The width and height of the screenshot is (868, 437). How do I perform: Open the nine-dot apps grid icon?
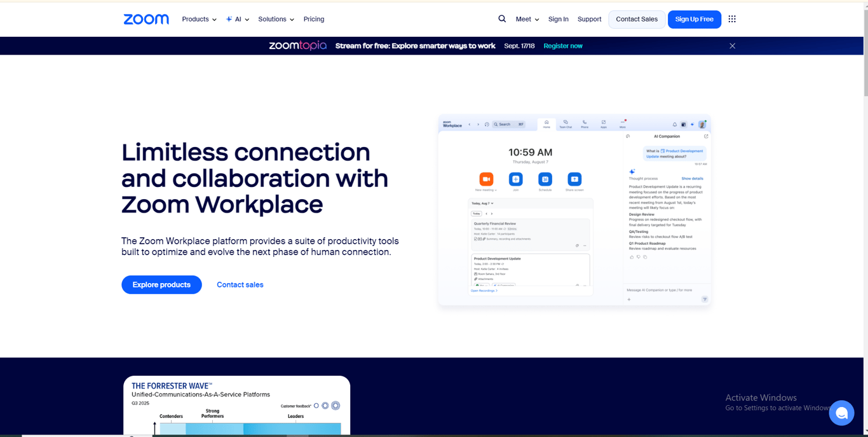coord(732,19)
